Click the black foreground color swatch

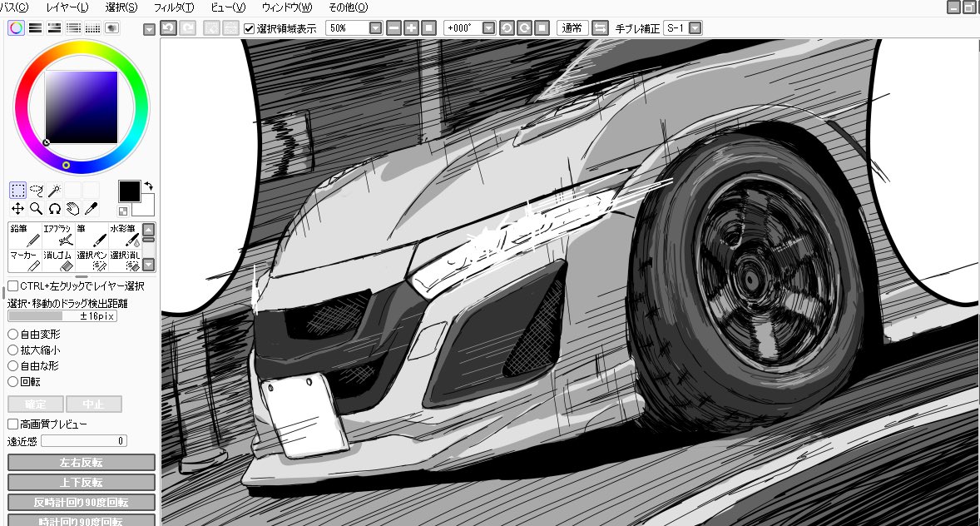130,191
